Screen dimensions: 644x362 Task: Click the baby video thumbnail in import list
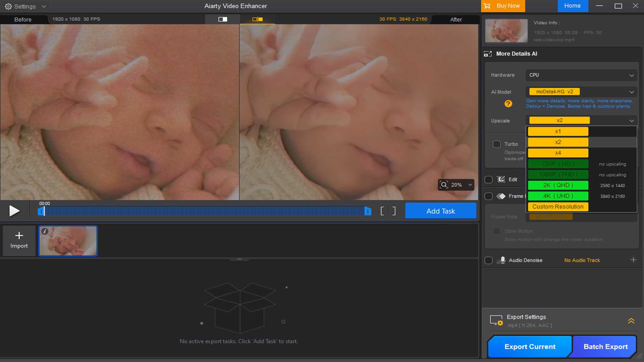68,241
